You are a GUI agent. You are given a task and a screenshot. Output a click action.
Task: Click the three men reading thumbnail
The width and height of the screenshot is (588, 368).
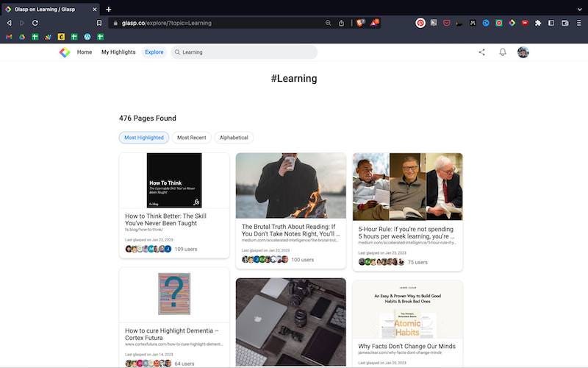pos(408,187)
